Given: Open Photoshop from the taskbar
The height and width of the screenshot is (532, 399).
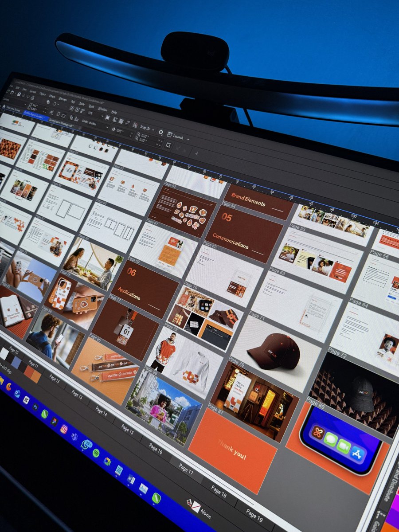Looking at the screenshot, I should click(35, 407).
